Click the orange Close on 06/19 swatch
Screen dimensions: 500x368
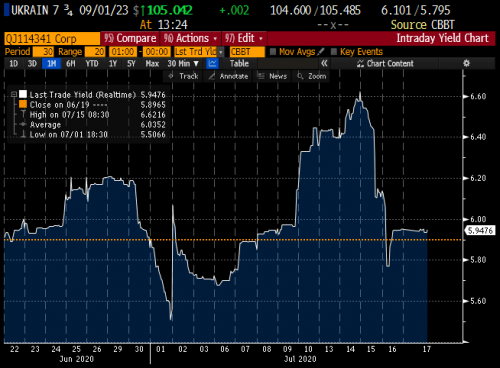[23, 105]
